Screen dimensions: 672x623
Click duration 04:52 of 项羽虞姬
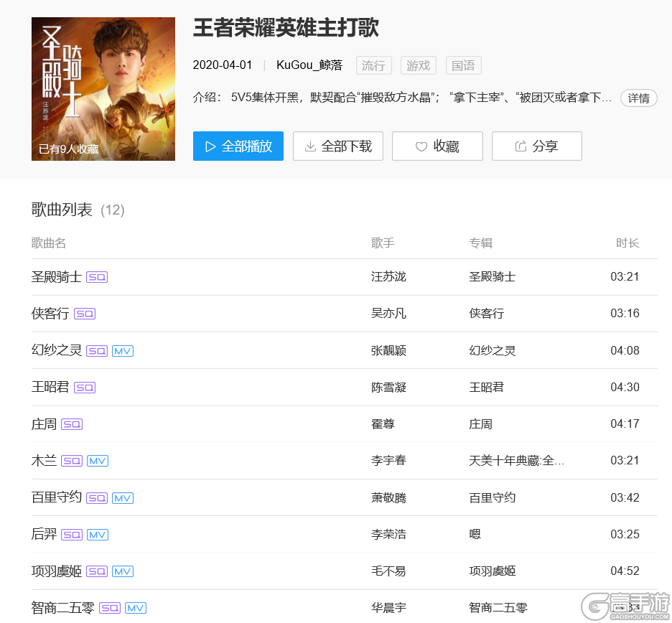tap(625, 571)
